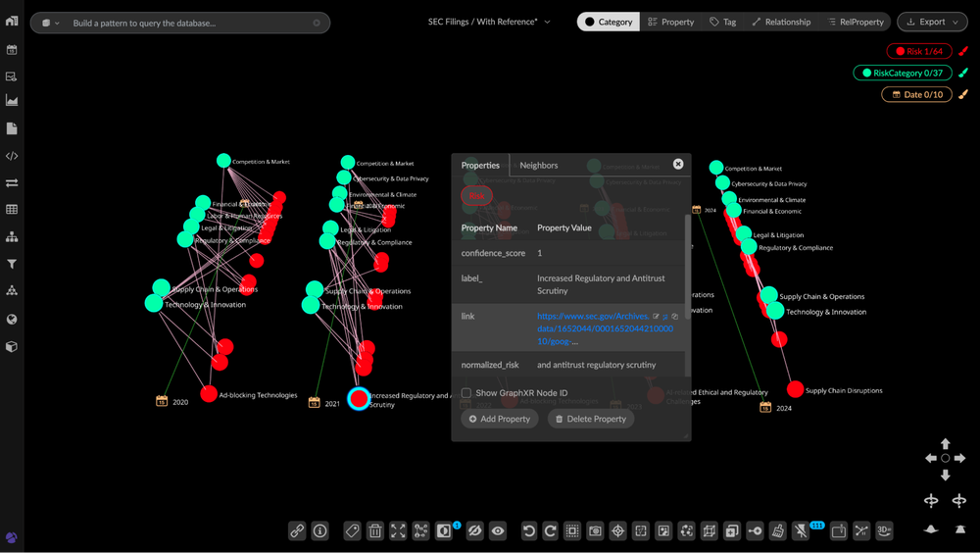Open the query bar database type dropdown
This screenshot has width=980, height=553.
(51, 23)
